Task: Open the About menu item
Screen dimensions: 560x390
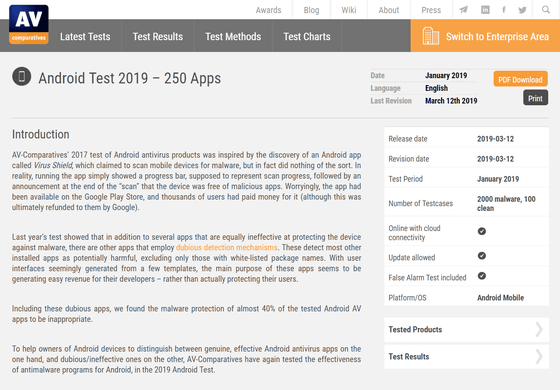Action: [389, 10]
